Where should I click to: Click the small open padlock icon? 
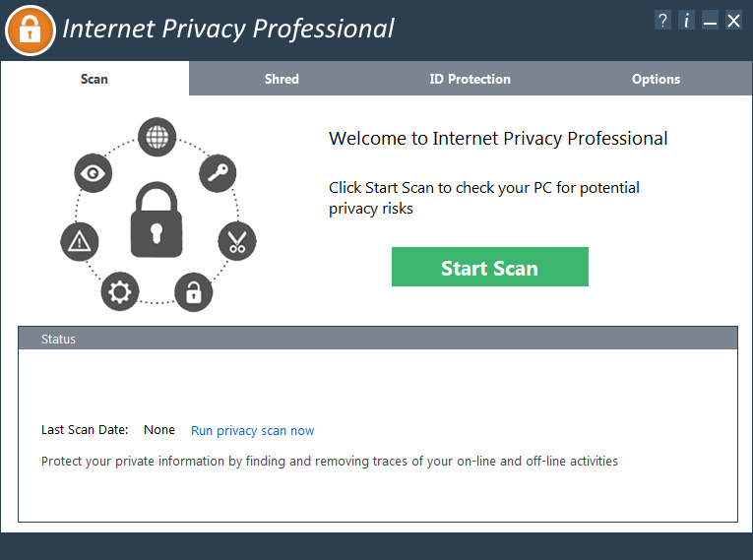[x=194, y=291]
